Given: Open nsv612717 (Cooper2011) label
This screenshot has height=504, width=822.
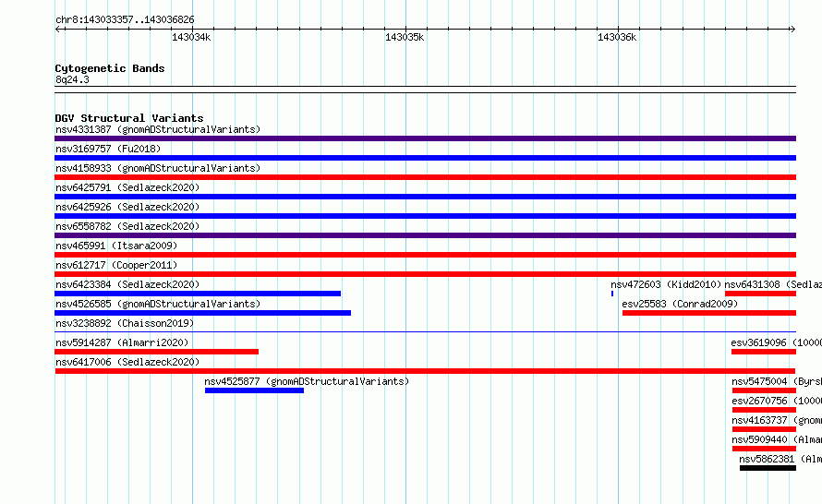Looking at the screenshot, I should pyautogui.click(x=116, y=265).
